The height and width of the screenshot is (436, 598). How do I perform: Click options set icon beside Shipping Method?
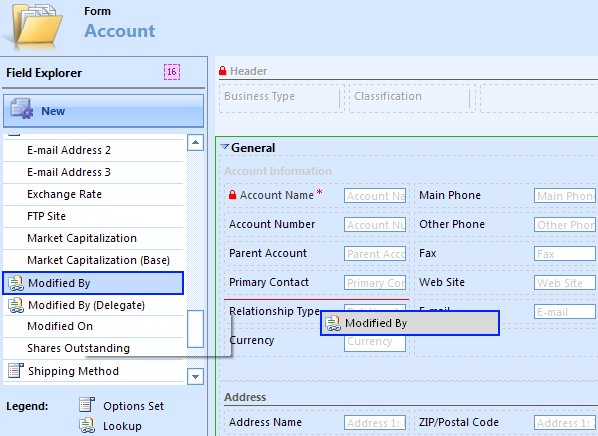click(x=16, y=370)
